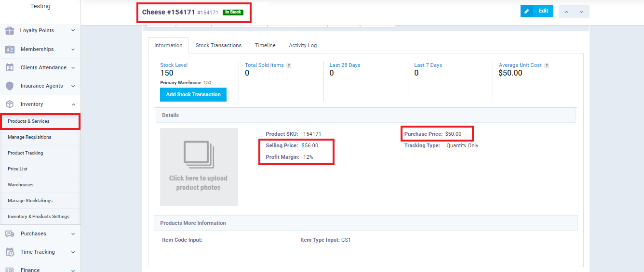Go to next product with down arrow
This screenshot has width=644, height=272.
point(581,12)
